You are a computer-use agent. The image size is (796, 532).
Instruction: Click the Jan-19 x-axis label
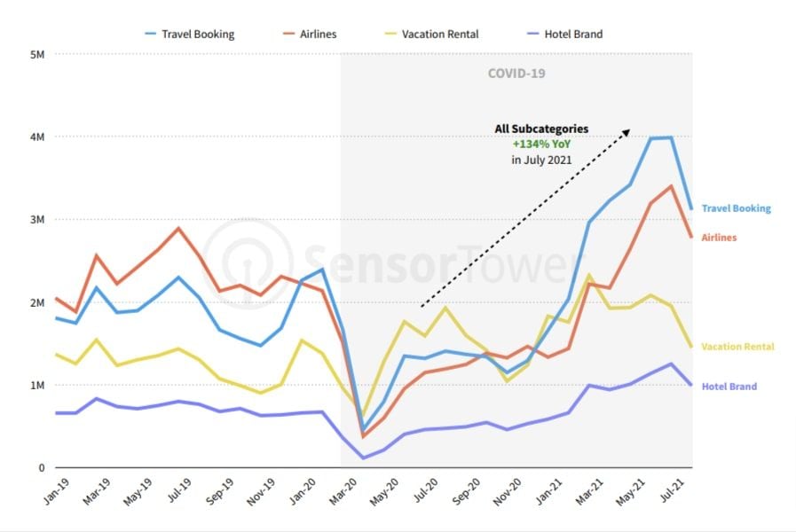click(53, 493)
